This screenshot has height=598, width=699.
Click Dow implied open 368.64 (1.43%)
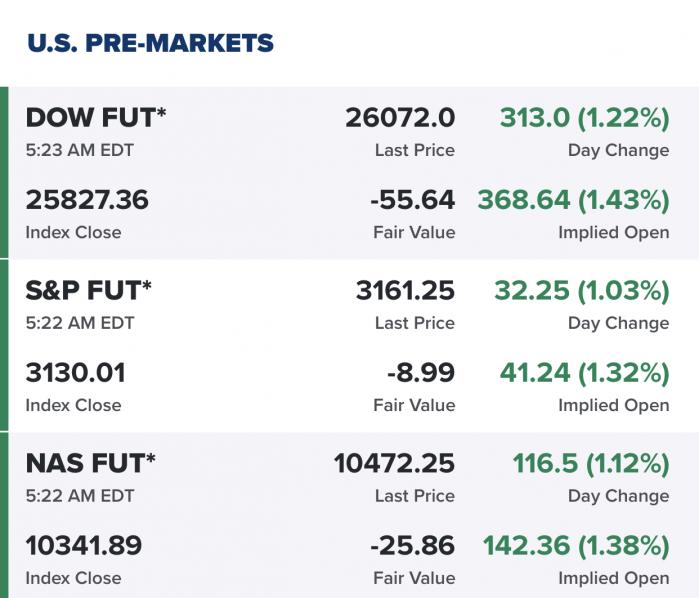point(573,200)
